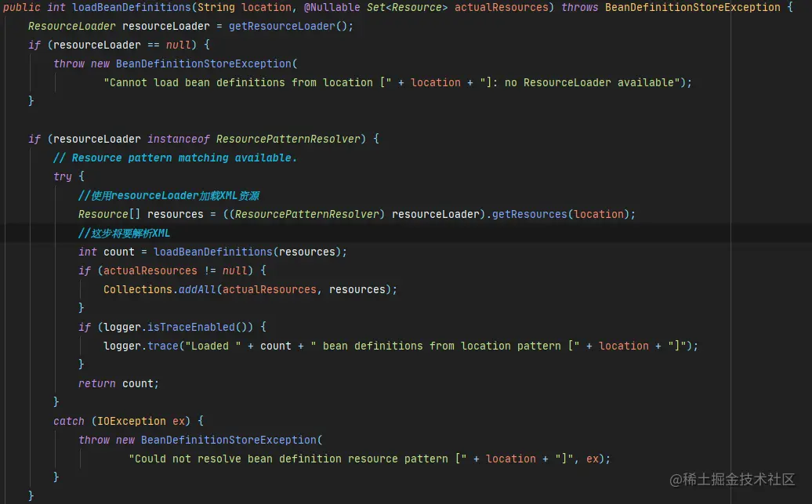Click the 'try' keyword
This screenshot has height=504, width=812.
pos(62,176)
